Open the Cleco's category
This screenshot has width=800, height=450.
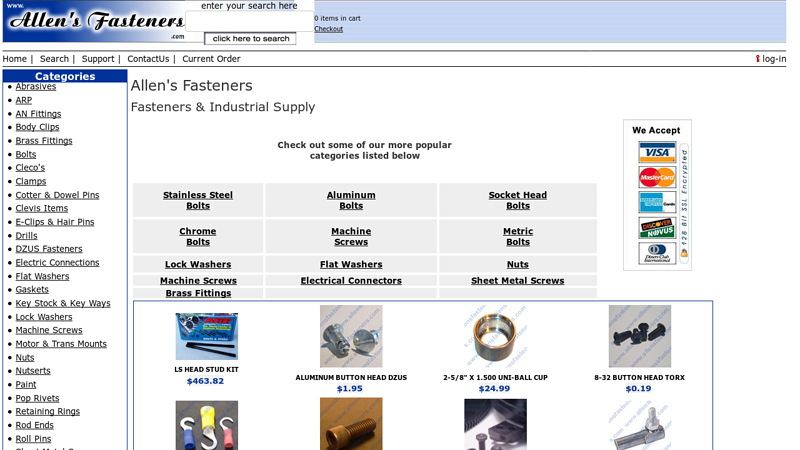[x=30, y=168]
